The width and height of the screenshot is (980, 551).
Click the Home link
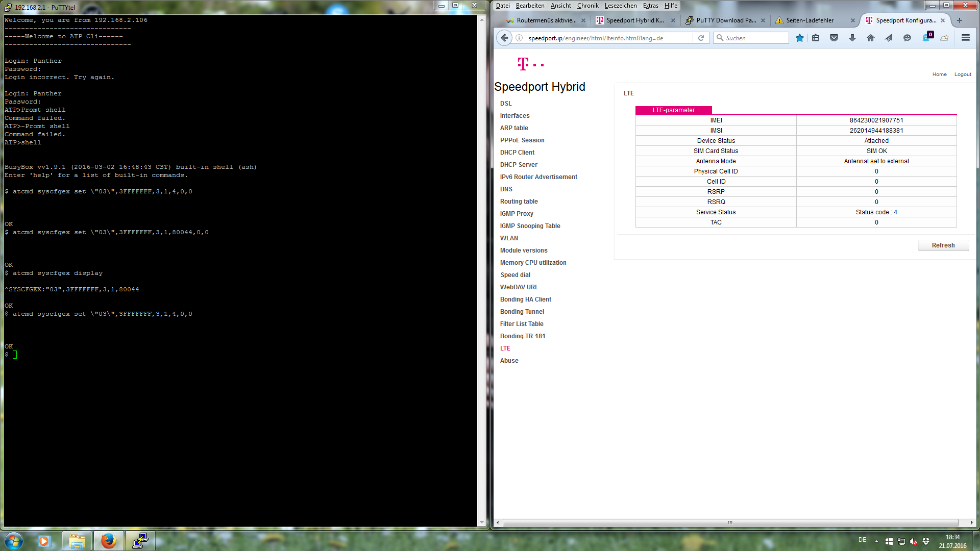point(939,74)
